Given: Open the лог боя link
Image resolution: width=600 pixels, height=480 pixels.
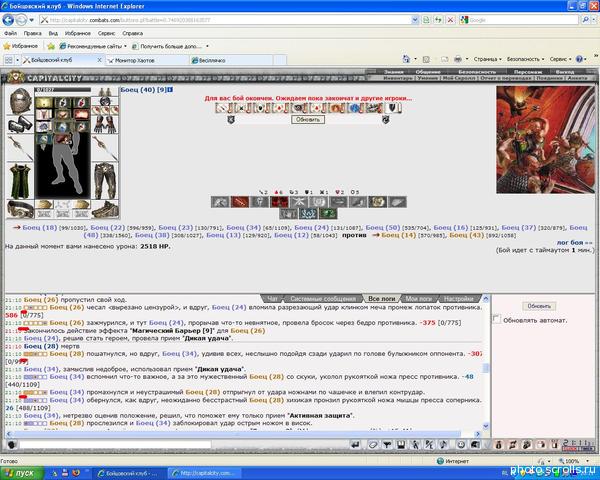Looking at the screenshot, I should 574,243.
